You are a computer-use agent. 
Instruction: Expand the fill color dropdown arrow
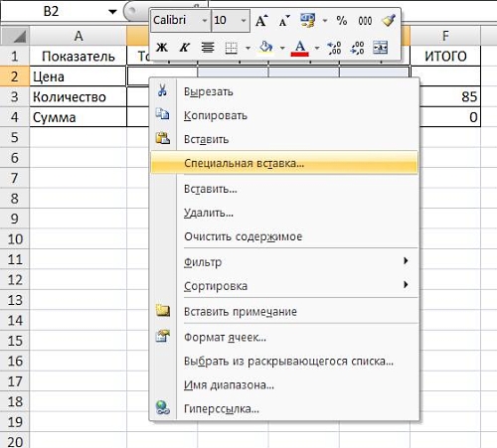(282, 48)
